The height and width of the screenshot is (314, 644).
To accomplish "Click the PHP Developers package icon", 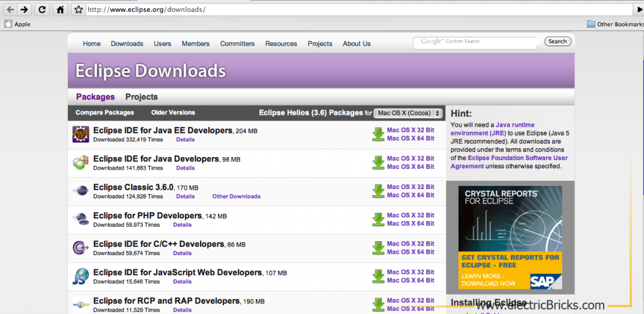I will coord(80,219).
